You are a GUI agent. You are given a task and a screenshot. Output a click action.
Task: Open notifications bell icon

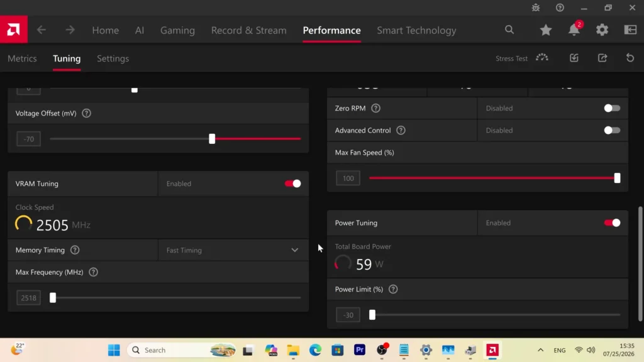point(574,30)
